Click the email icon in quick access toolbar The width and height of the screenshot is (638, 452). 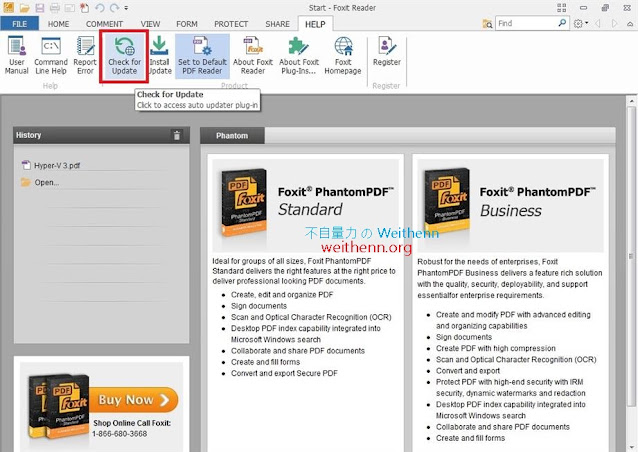coord(70,8)
